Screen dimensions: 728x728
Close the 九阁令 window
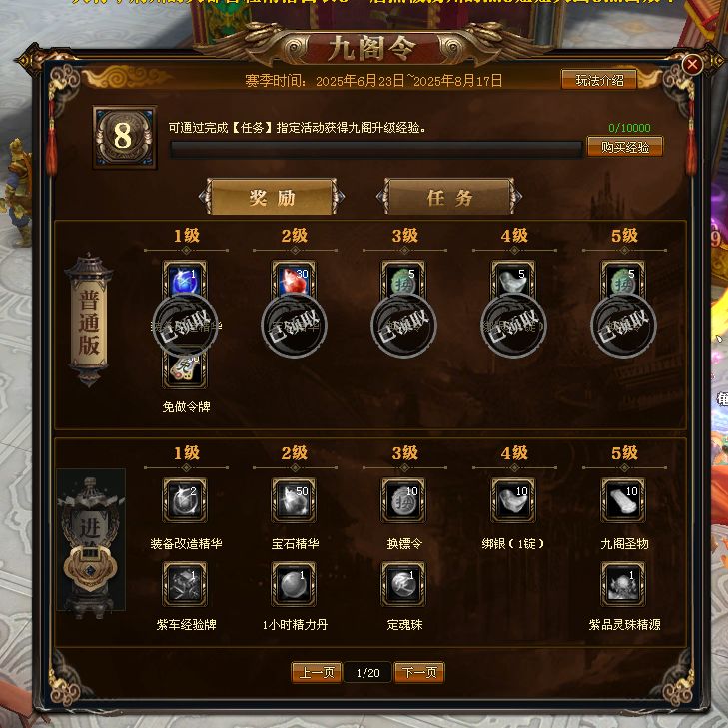[692, 64]
